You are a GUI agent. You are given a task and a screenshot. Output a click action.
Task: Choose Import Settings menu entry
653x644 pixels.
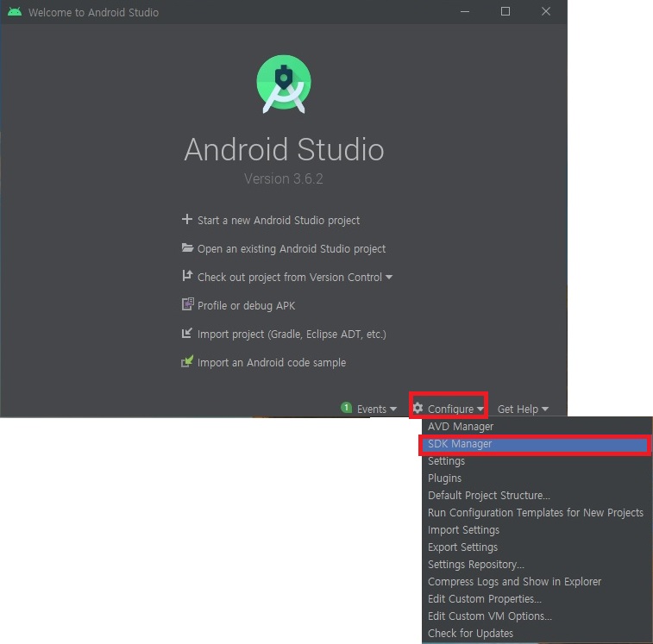tap(537, 530)
